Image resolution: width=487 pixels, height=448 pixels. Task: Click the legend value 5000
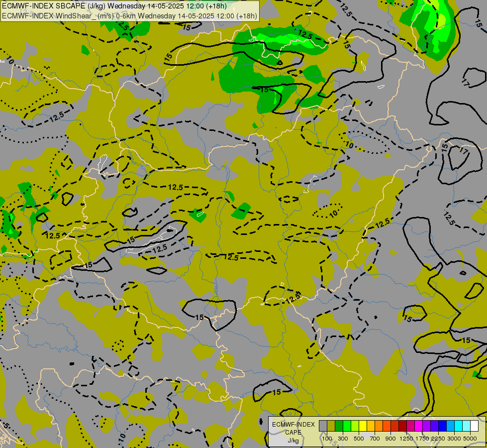pos(470,439)
